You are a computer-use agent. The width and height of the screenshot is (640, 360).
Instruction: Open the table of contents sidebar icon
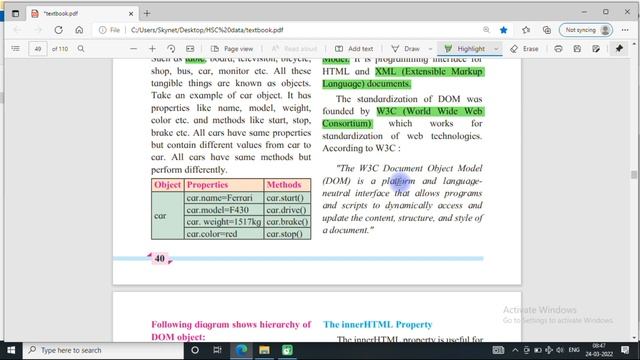coord(16,49)
